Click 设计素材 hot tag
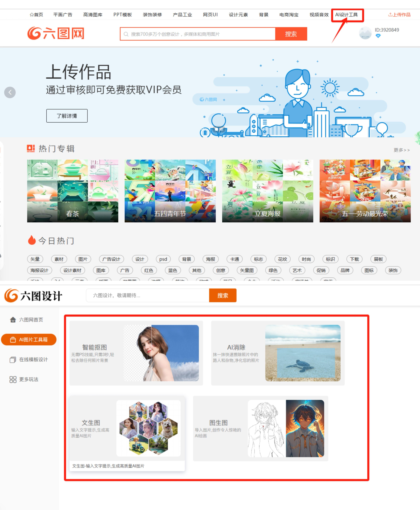Viewport: 420px width, 510px height. (x=72, y=270)
